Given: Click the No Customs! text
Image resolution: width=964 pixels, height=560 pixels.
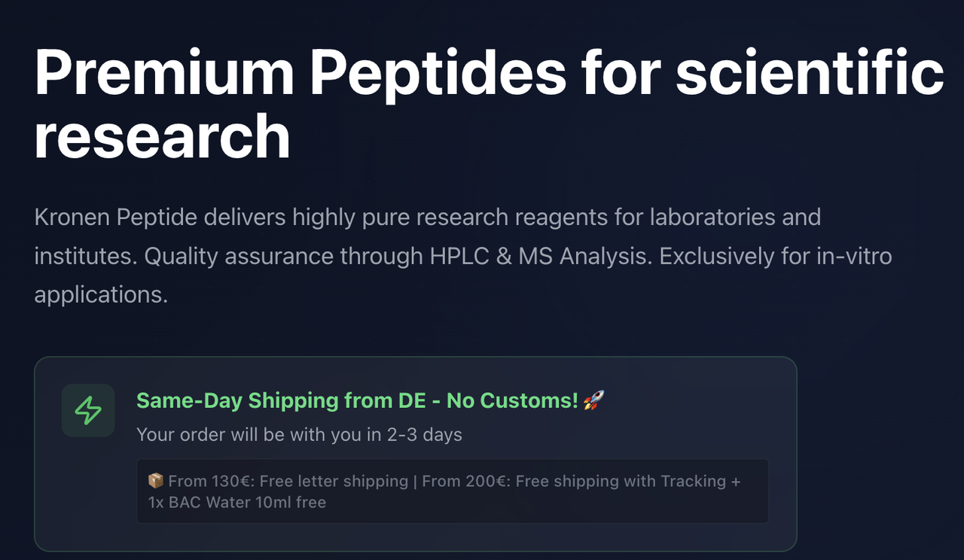Looking at the screenshot, I should [x=512, y=400].
